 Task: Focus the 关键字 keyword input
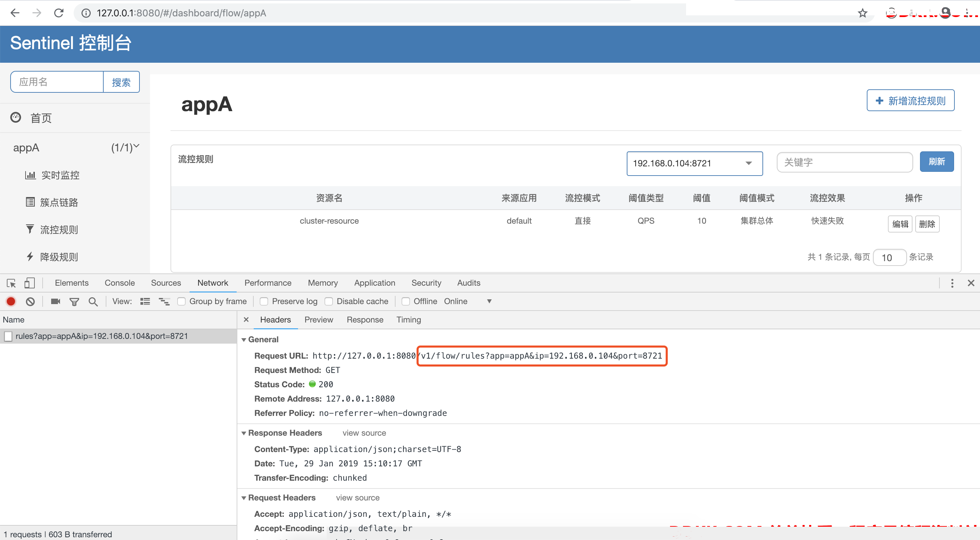pos(845,162)
